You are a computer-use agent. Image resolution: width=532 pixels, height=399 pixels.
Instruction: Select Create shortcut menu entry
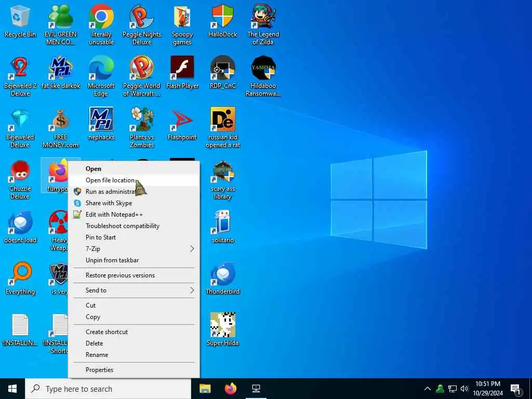pyautogui.click(x=134, y=332)
